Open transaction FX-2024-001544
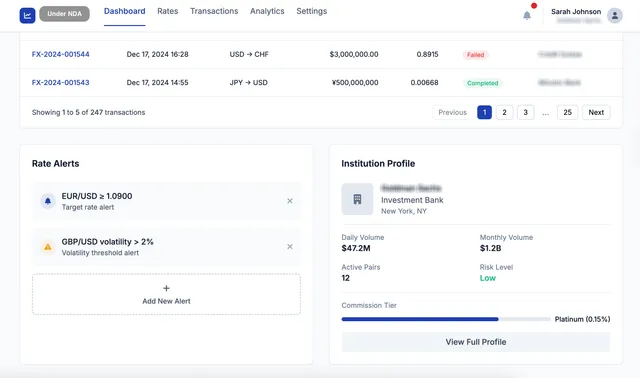 click(60, 54)
